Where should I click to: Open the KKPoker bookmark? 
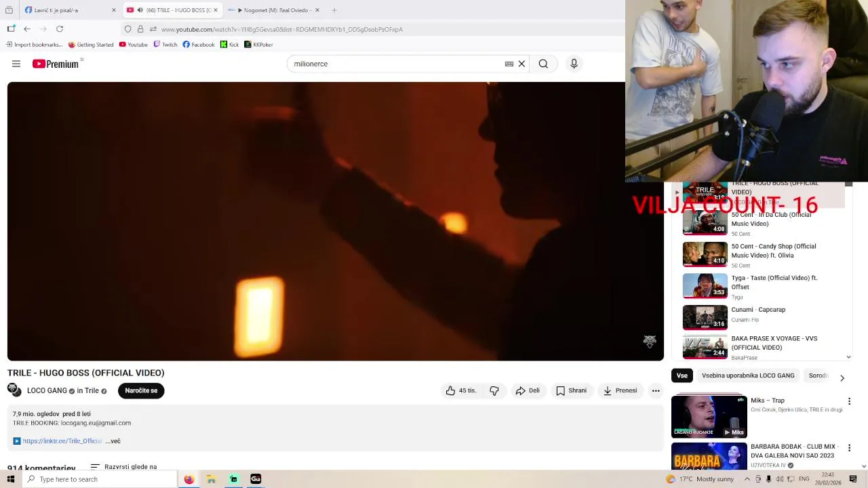click(x=258, y=45)
